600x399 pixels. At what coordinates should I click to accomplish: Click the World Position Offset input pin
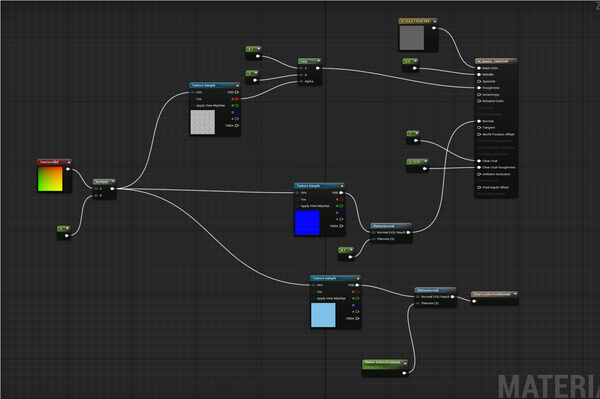click(x=479, y=134)
